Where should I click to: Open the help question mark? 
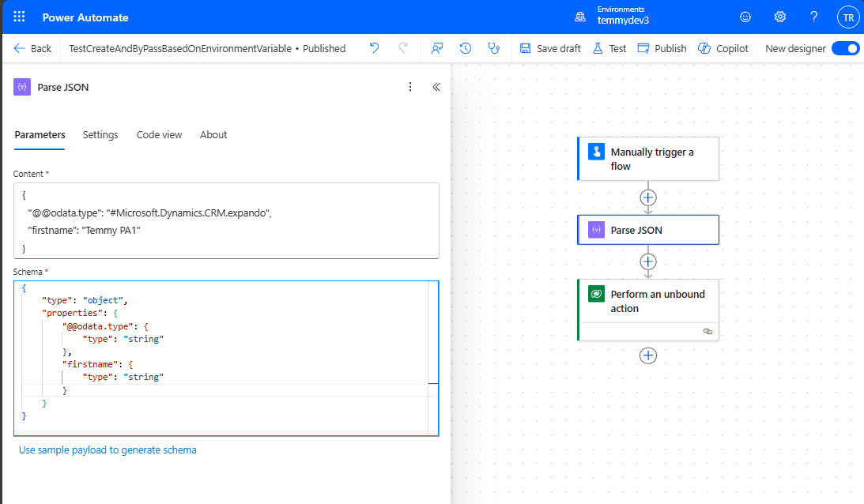(814, 17)
